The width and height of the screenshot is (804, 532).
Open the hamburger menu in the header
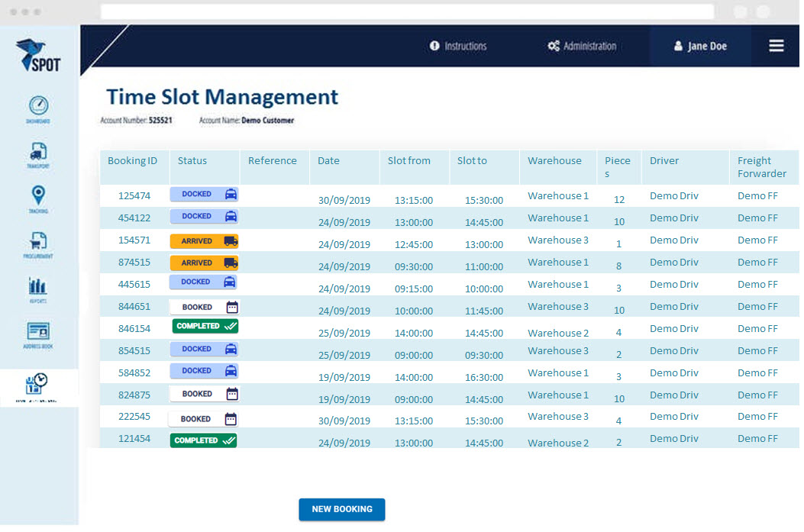click(x=776, y=46)
